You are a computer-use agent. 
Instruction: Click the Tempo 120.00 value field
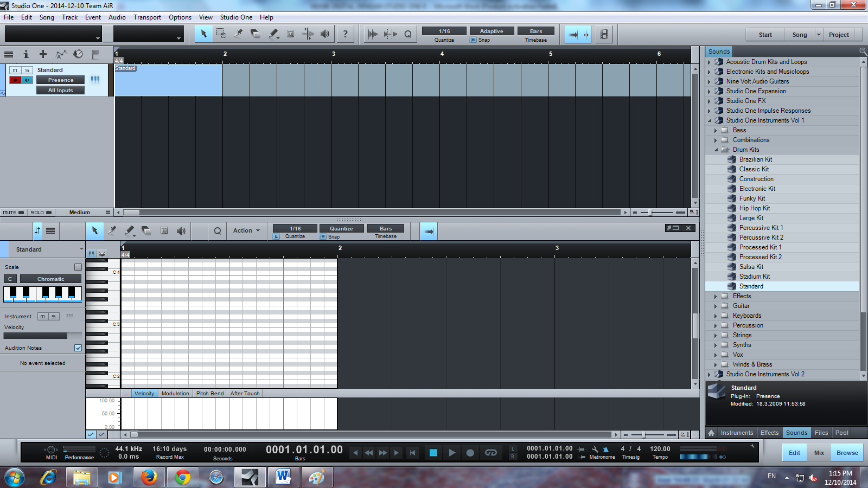click(660, 448)
